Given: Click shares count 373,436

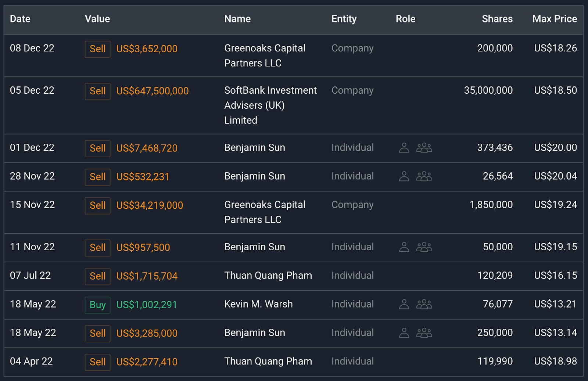Looking at the screenshot, I should coord(495,148).
